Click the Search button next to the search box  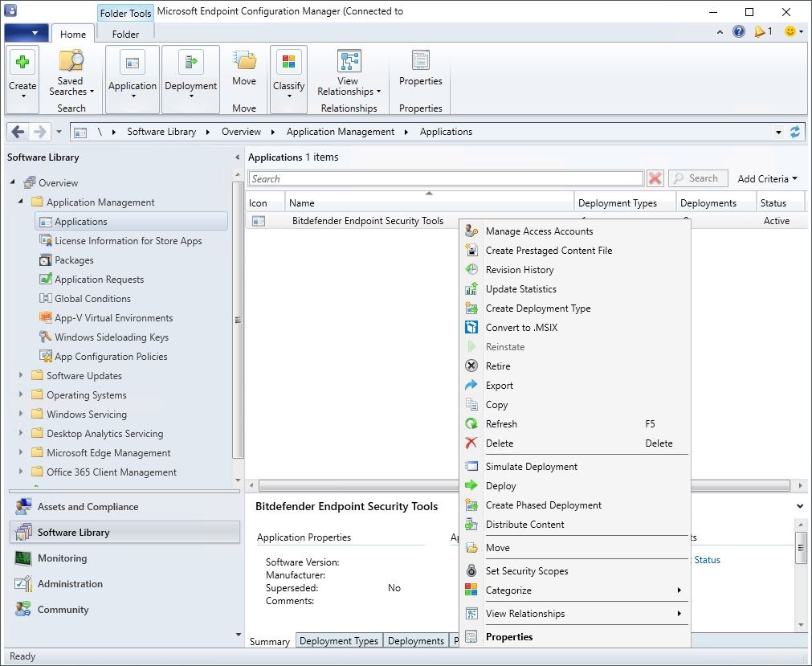tap(698, 178)
